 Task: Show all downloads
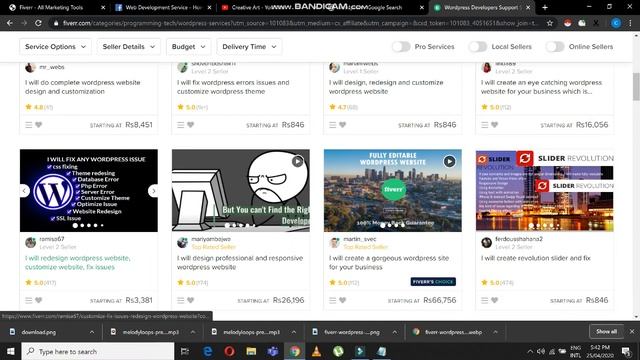(x=606, y=331)
